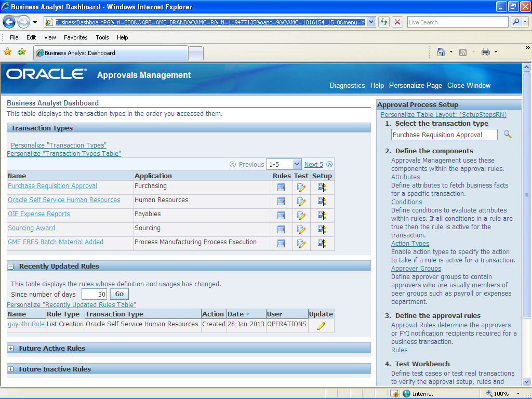Open the Favorites menu

[x=76, y=37]
